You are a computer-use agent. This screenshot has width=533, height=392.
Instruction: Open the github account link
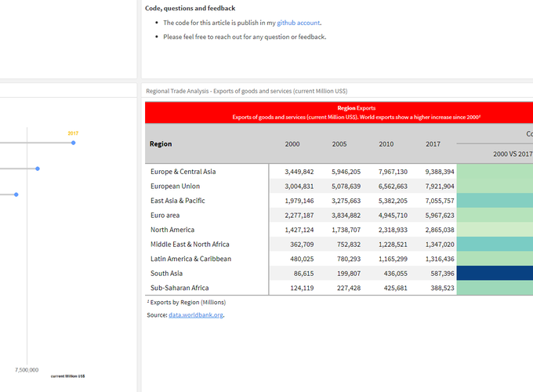point(298,23)
